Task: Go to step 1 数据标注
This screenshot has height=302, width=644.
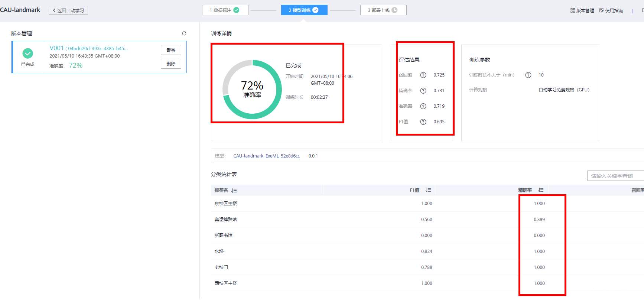Action: [225, 10]
